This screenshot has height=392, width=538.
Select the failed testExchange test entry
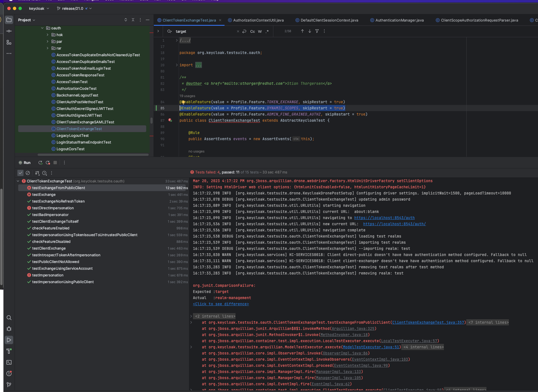pos(44,194)
